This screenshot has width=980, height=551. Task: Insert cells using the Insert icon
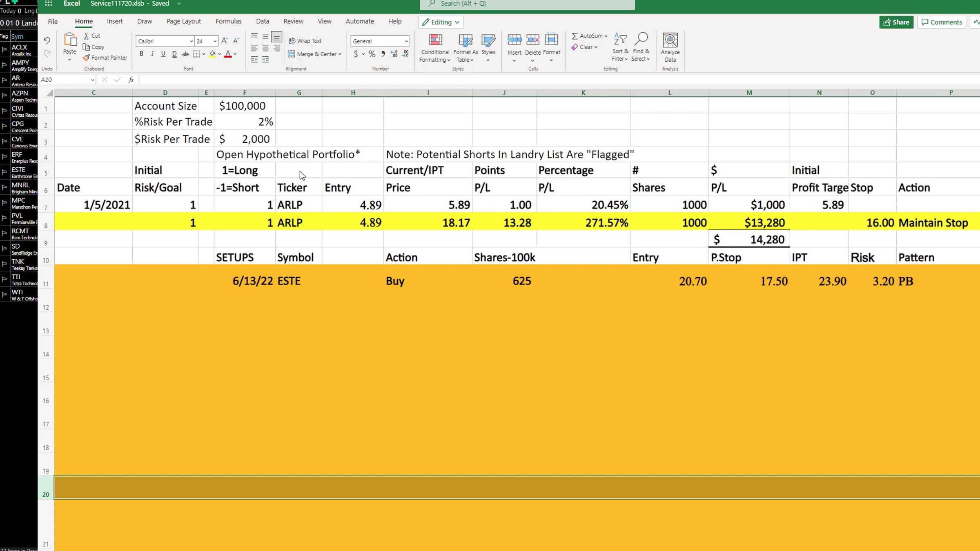click(514, 40)
